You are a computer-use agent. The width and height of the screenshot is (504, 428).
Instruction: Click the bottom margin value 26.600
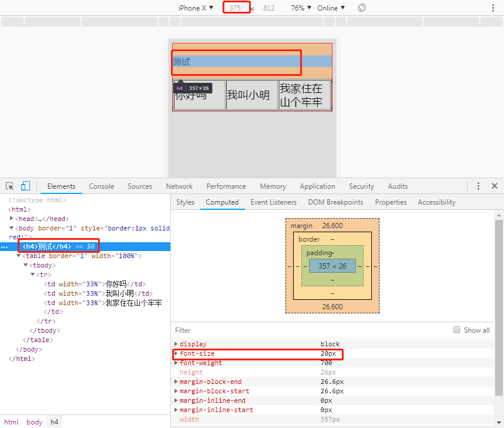pyautogui.click(x=332, y=306)
